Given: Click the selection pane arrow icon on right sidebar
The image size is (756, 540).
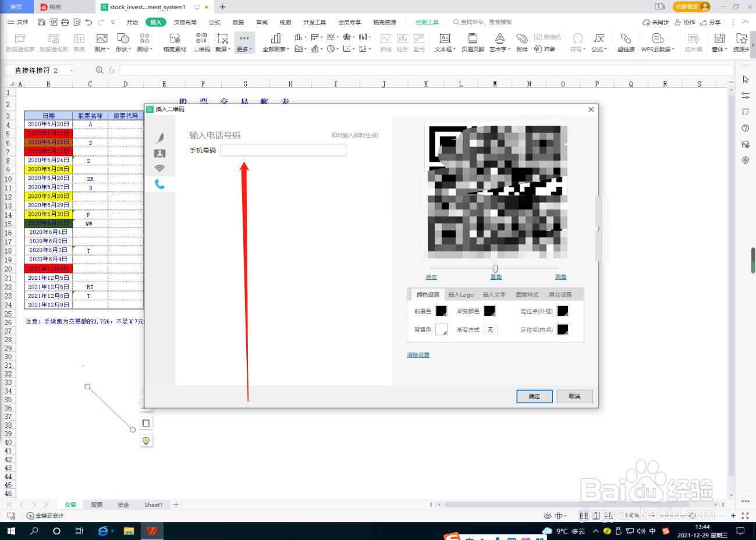Looking at the screenshot, I should (x=746, y=79).
